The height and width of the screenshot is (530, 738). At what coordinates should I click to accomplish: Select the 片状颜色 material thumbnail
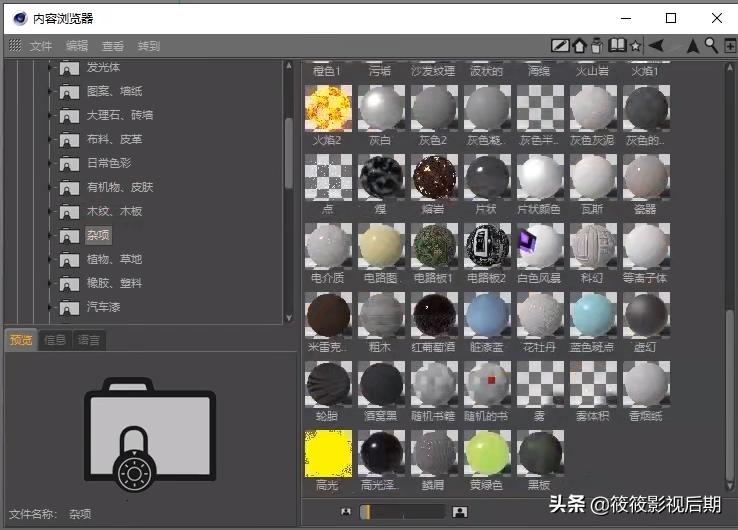point(540,177)
